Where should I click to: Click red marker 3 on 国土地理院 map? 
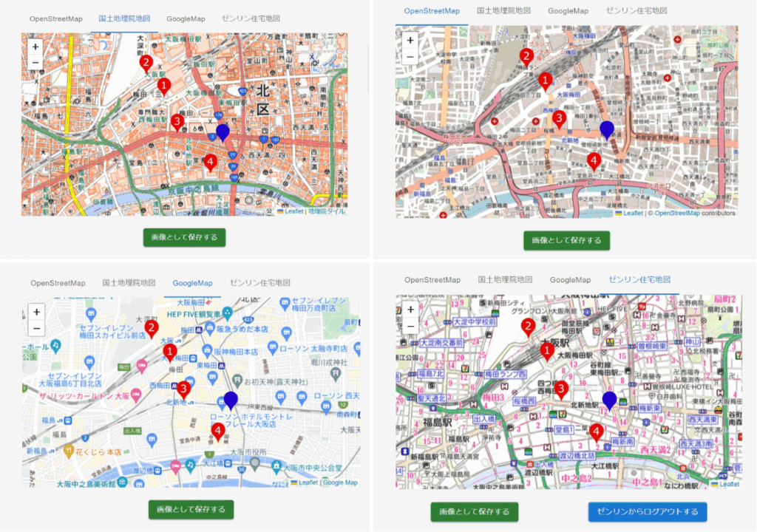[177, 123]
